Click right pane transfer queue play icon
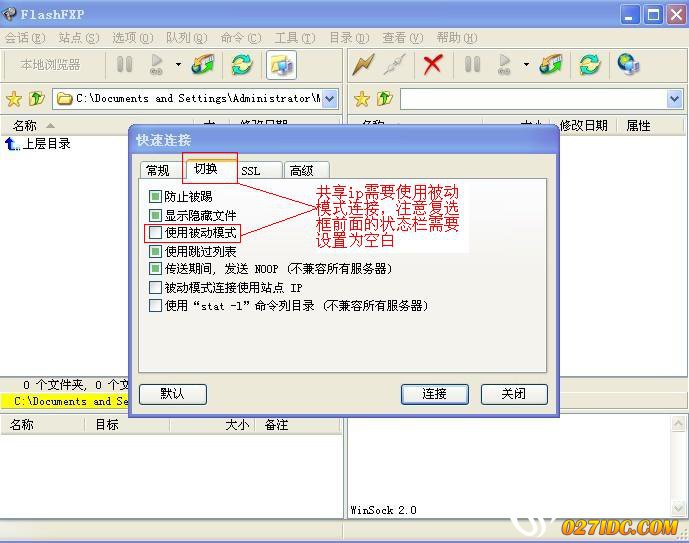Image resolution: width=689 pixels, height=543 pixels. [504, 65]
